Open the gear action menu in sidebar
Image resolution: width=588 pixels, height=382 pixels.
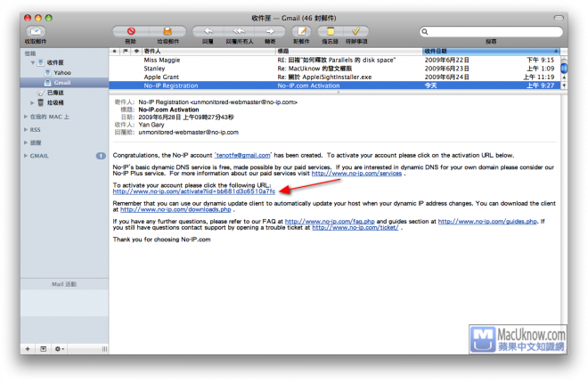tap(60, 348)
